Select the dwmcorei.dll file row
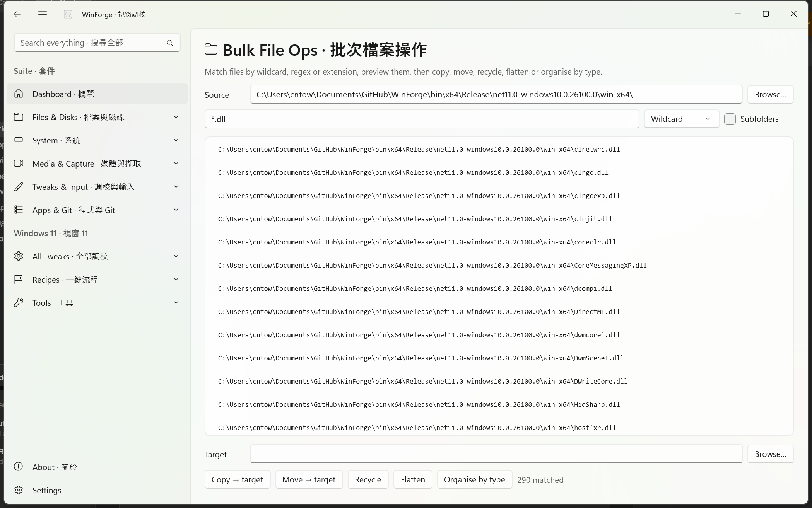Image resolution: width=812 pixels, height=508 pixels. 499,335
